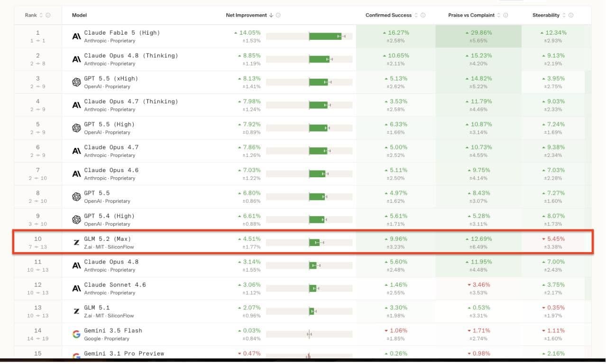The height and width of the screenshot is (364, 606).
Task: Click the Google · Proprietary provider text
Action: (107, 339)
